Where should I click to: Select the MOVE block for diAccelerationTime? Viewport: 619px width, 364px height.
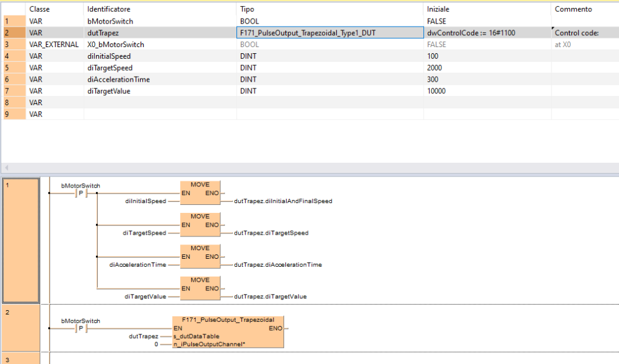pyautogui.click(x=200, y=256)
